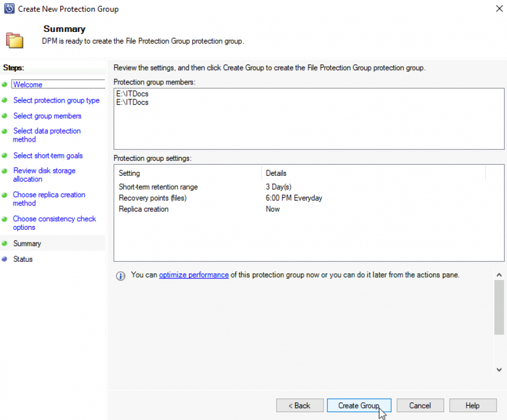Click the folder icon next to Summary header

[15, 39]
